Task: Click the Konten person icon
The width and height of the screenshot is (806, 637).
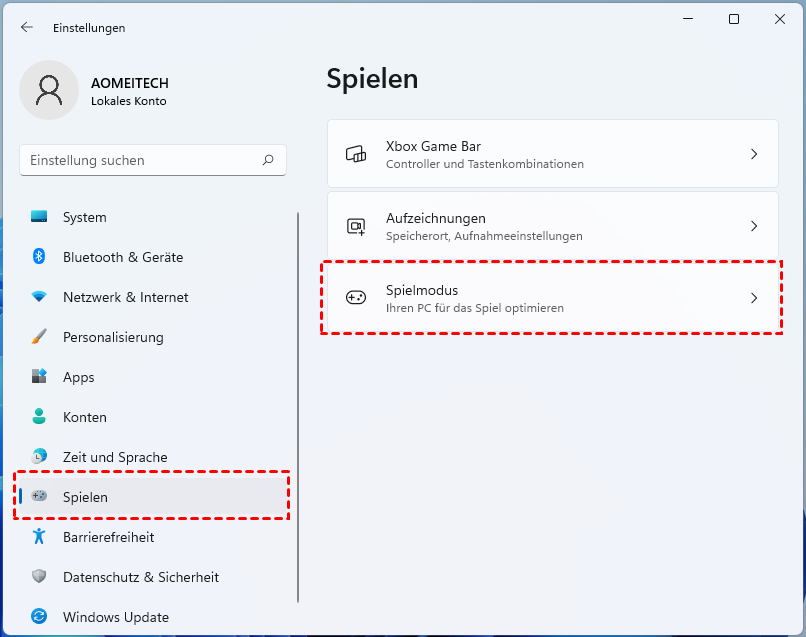Action: click(x=40, y=417)
